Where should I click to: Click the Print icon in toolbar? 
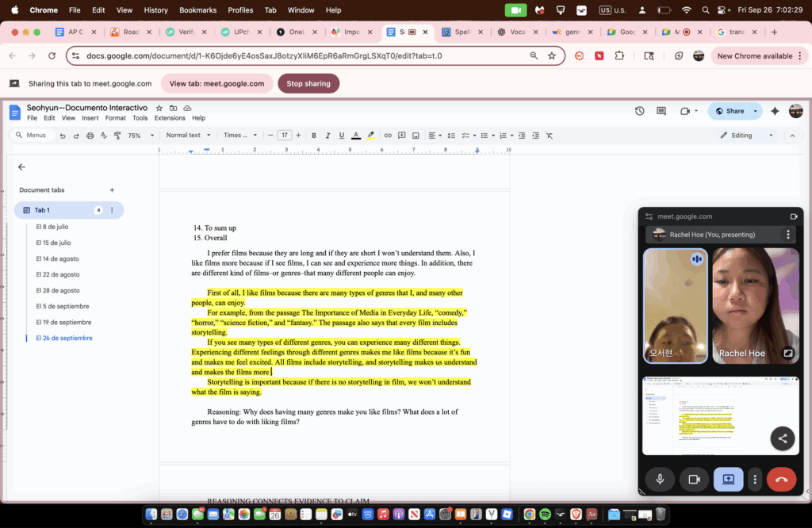(x=90, y=136)
